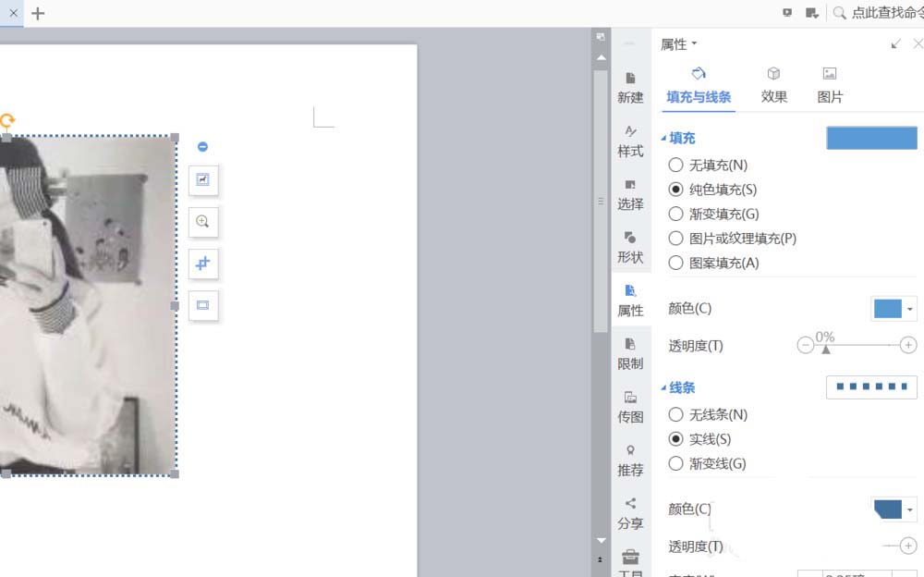Image resolution: width=924 pixels, height=577 pixels.
Task: Click the blue minus icon above the image toolbar
Action: click(202, 146)
